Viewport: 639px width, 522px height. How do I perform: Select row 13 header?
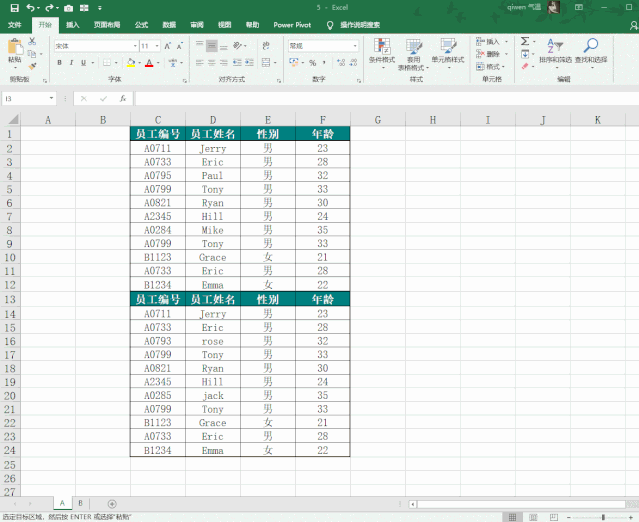tap(10, 299)
